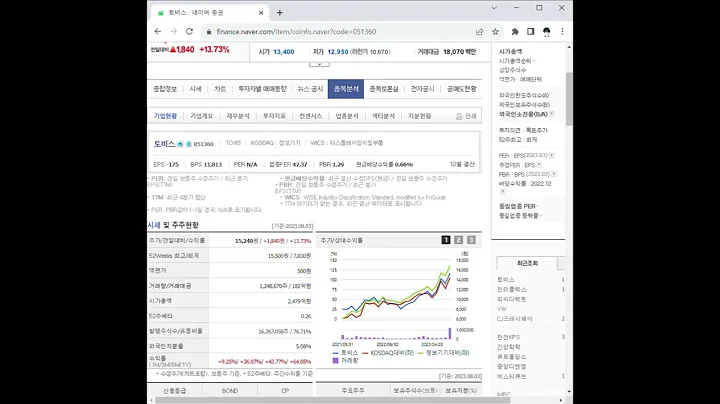Click the address bar URL field
Screen dimensions: 720x404
338,32
